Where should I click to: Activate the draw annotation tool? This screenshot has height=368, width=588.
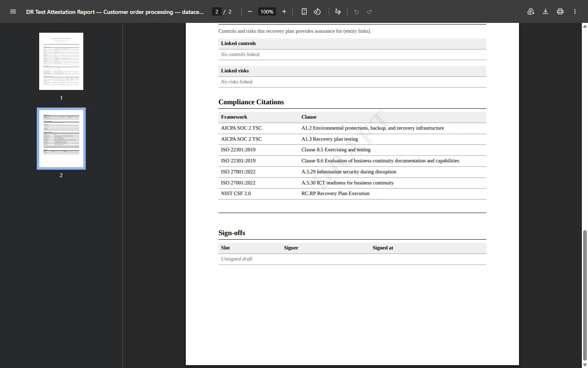338,11
